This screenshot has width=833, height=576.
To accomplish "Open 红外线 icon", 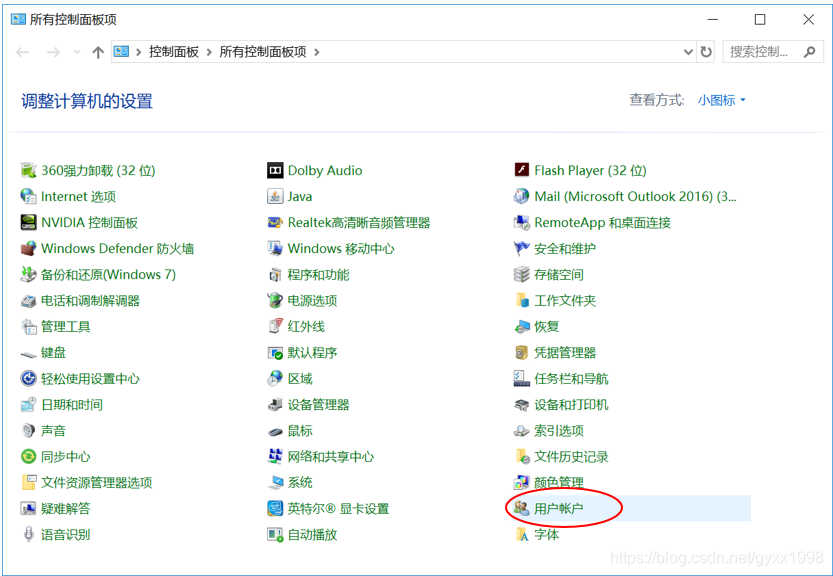I will tap(275, 327).
